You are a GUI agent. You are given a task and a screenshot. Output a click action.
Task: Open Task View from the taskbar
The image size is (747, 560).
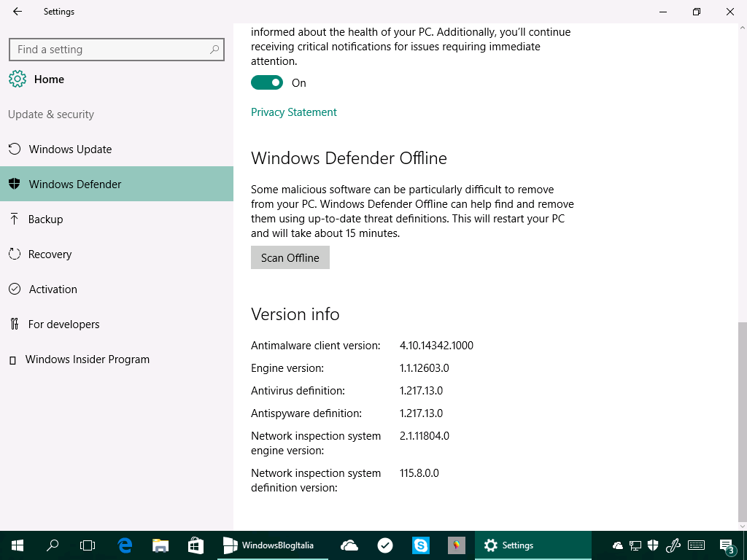point(88,545)
